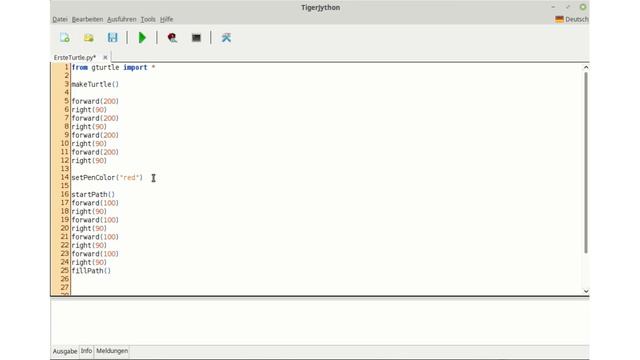640x360 pixels.
Task: Open preferences with the tools icon
Action: click(x=226, y=38)
